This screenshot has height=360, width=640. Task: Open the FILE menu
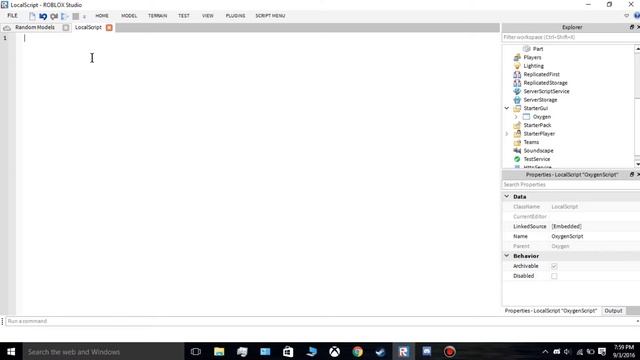13,16
